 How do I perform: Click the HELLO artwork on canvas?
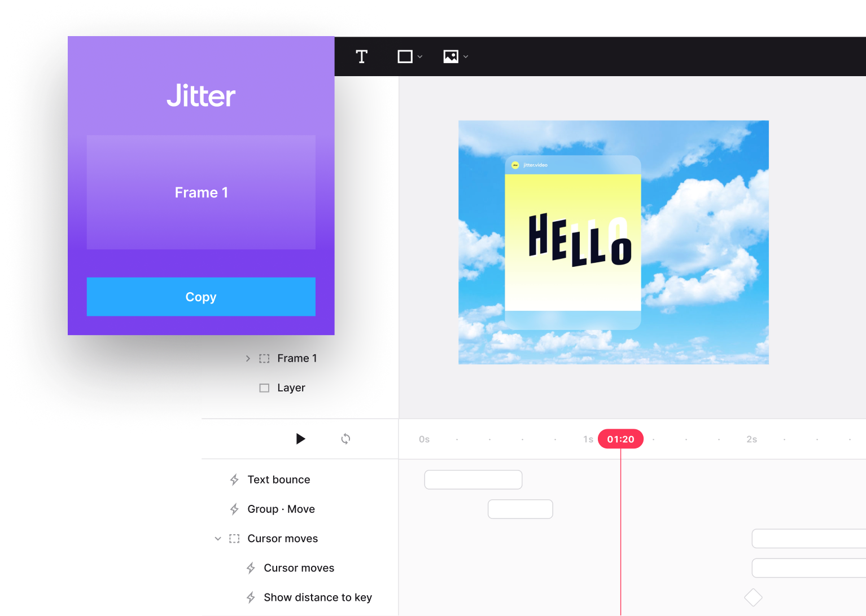tap(579, 240)
